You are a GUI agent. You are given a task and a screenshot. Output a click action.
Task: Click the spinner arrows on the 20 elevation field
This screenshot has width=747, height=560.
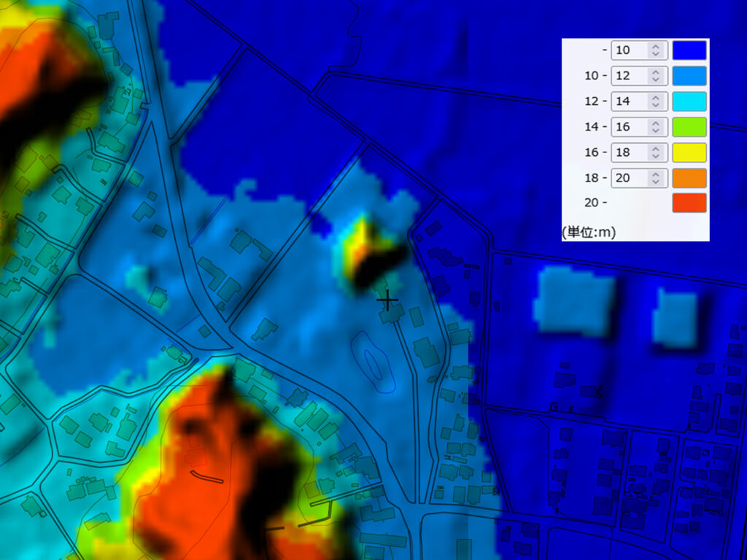(656, 178)
